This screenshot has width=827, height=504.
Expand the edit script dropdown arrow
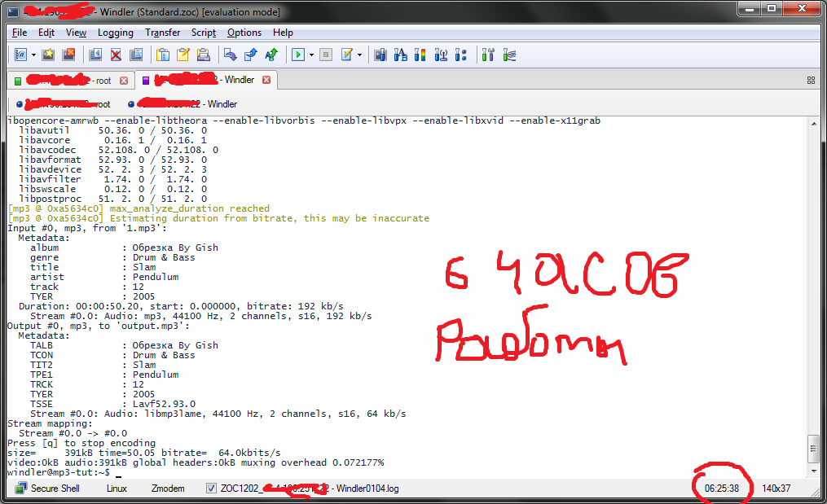359,55
